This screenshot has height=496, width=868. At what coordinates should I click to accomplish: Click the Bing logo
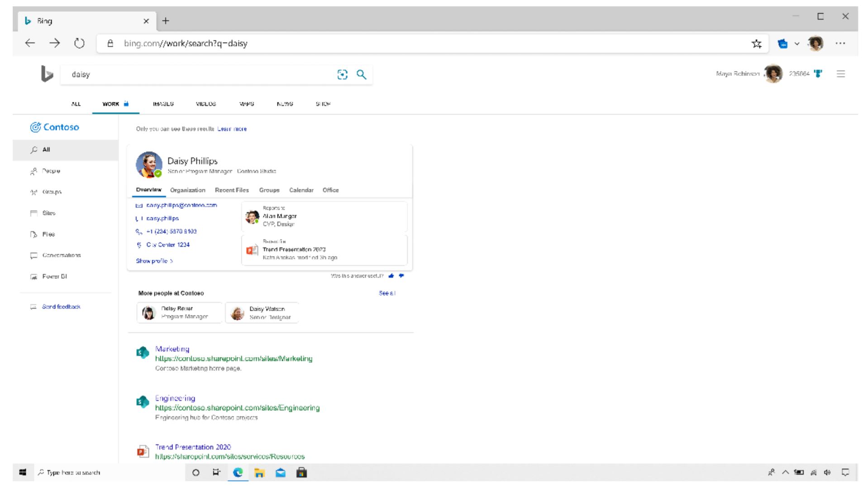click(47, 74)
